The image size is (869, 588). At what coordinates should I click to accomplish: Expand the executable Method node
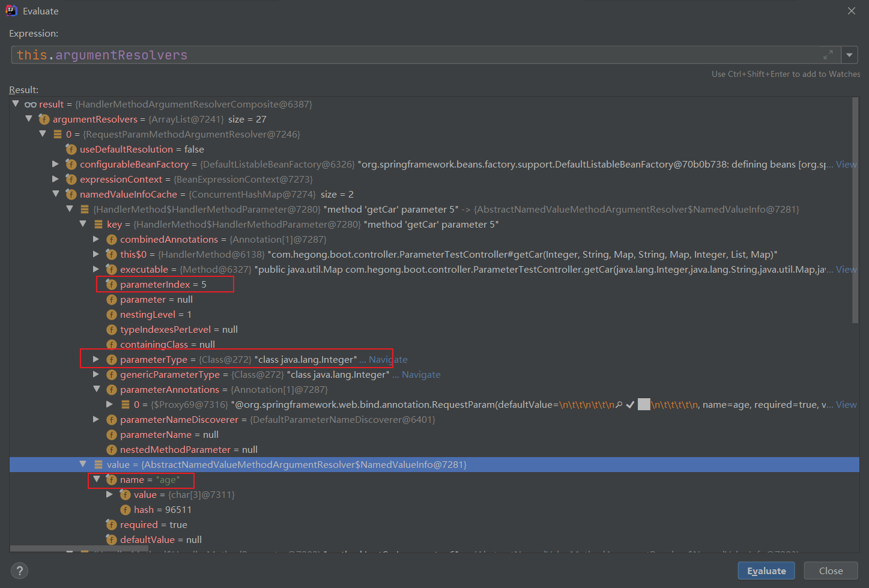(96, 269)
